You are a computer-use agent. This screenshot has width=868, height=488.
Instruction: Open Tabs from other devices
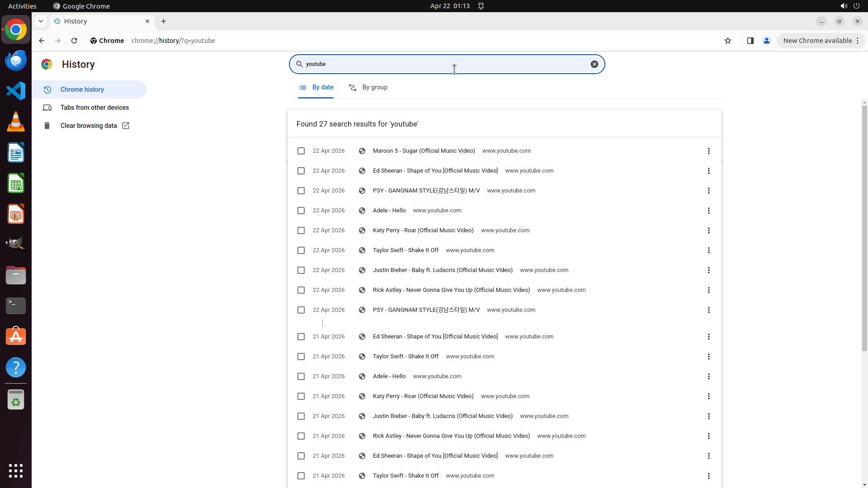click(94, 108)
